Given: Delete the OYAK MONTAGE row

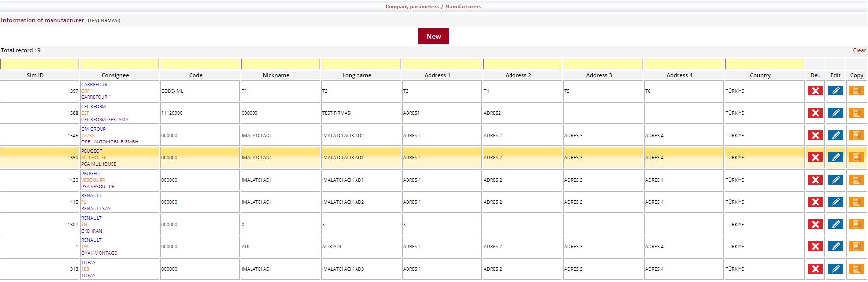Looking at the screenshot, I should click(x=815, y=246).
